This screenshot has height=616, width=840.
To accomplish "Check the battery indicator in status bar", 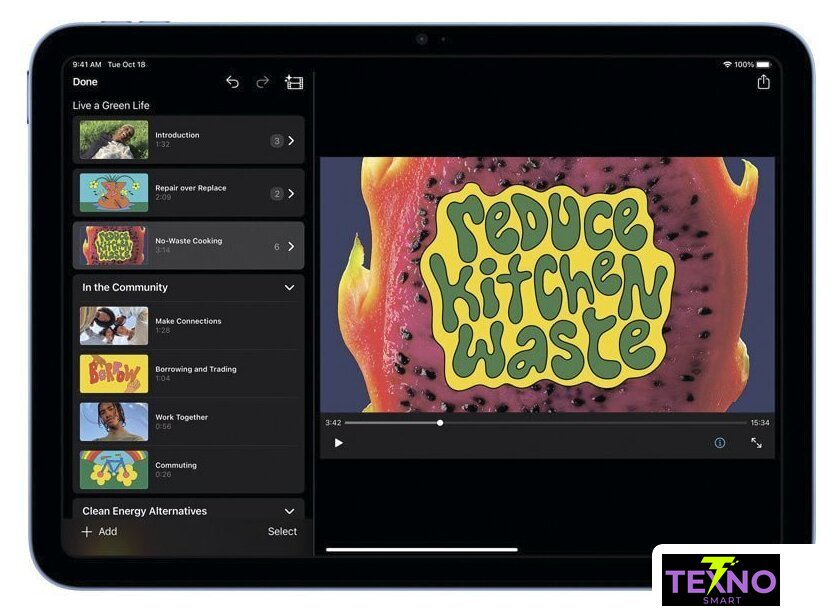I will tap(763, 64).
